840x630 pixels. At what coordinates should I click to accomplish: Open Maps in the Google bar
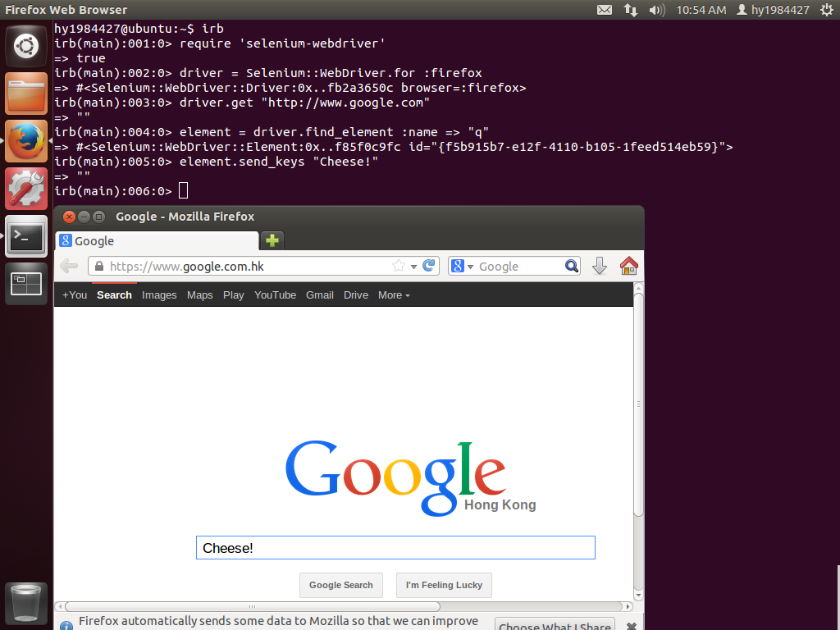[x=200, y=295]
